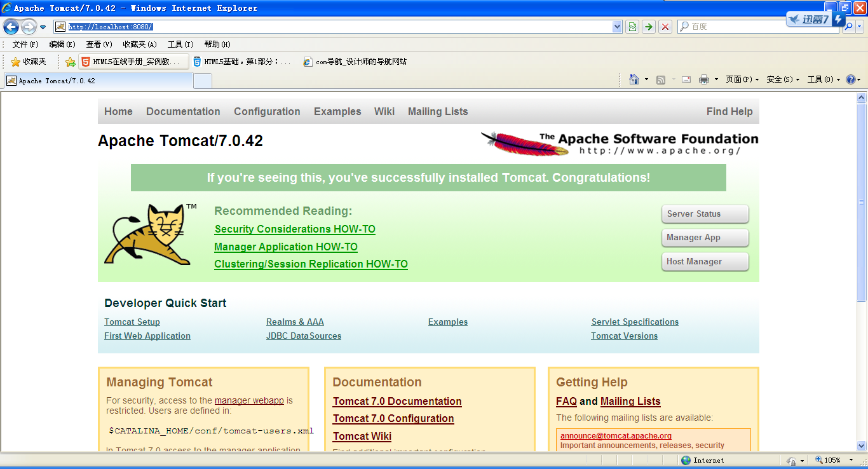Click Documentation in Tomcat navigation bar
868x469 pixels.
pyautogui.click(x=183, y=111)
